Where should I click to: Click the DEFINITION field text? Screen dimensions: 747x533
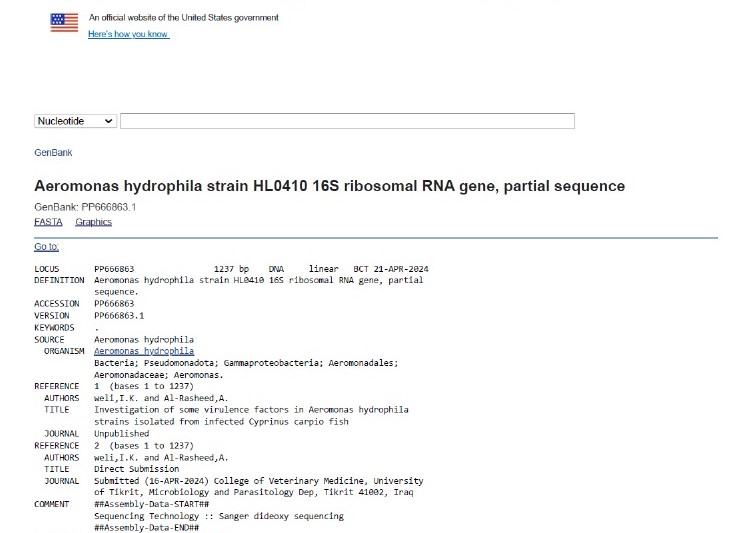258,281
